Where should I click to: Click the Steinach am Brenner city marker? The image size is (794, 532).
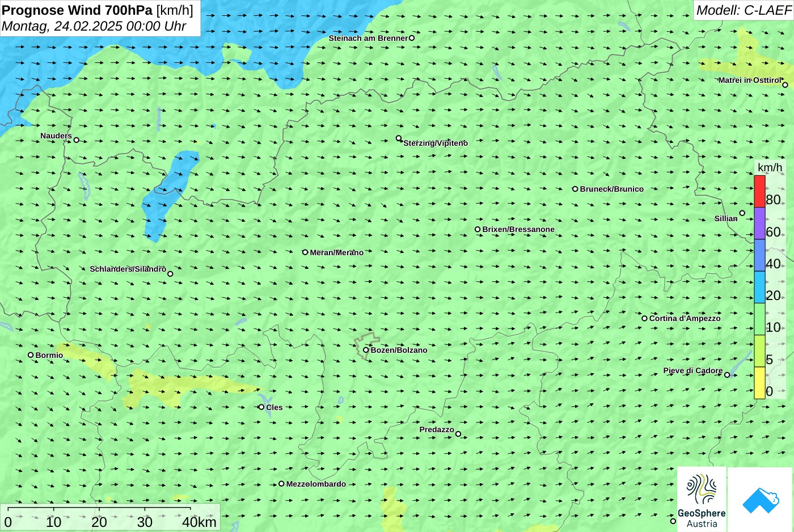pos(412,38)
